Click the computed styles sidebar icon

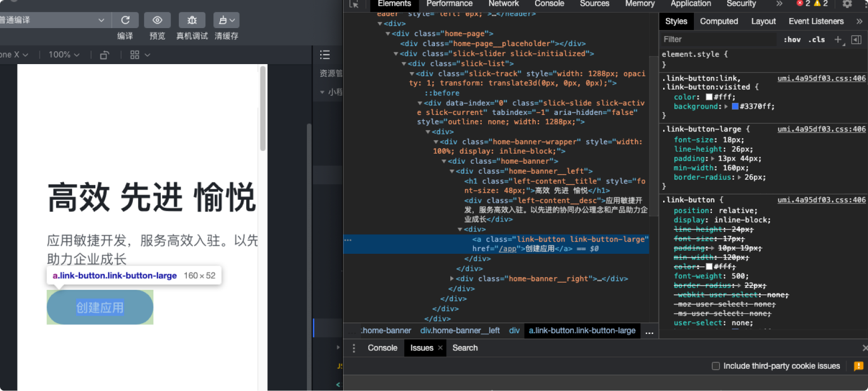click(856, 40)
